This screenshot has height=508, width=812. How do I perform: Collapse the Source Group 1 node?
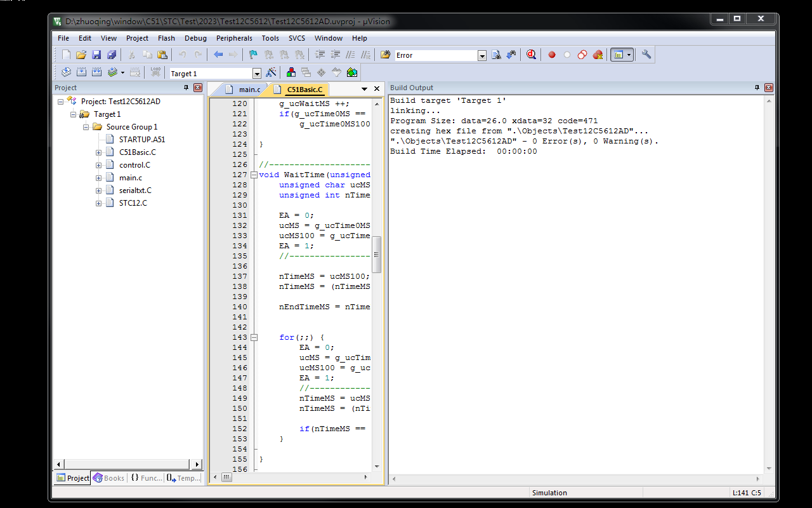(86, 127)
